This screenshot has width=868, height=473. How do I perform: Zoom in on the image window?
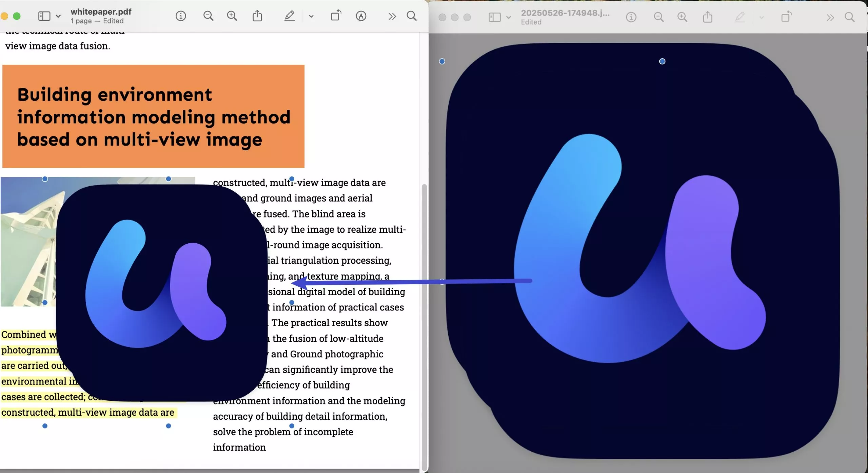(x=682, y=17)
